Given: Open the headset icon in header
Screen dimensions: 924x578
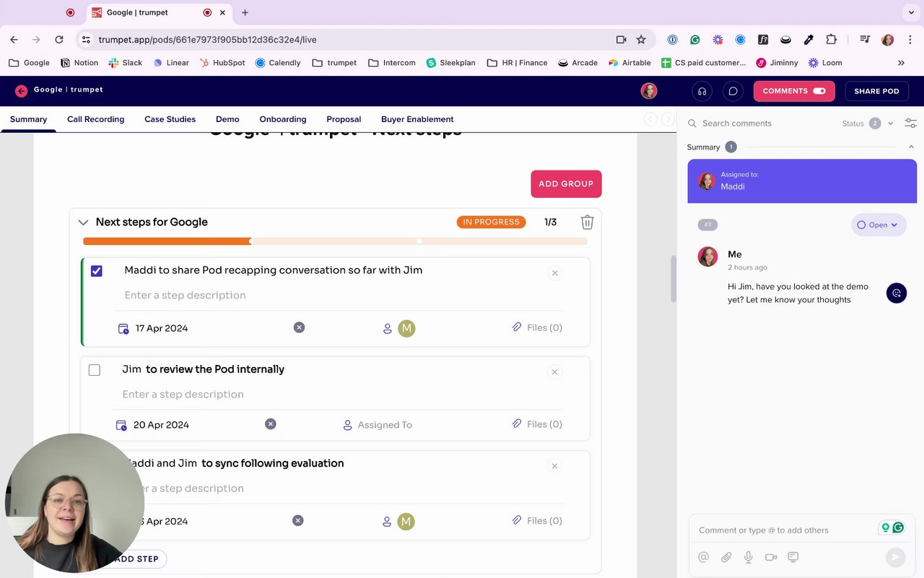Looking at the screenshot, I should click(702, 91).
